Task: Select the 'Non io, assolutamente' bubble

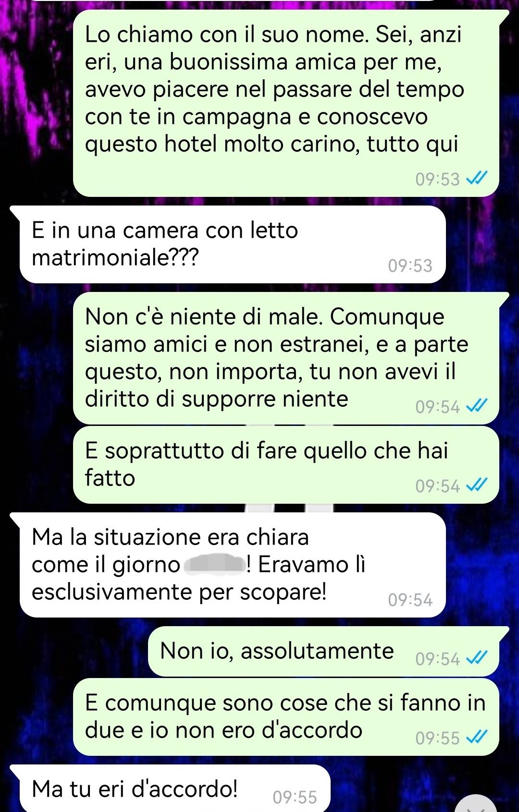Action: click(323, 652)
